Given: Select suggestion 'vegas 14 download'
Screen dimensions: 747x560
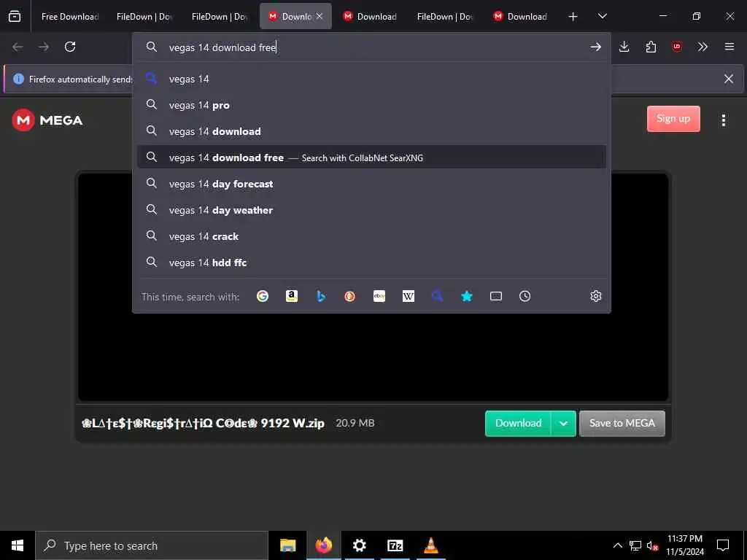Looking at the screenshot, I should click(x=371, y=131).
